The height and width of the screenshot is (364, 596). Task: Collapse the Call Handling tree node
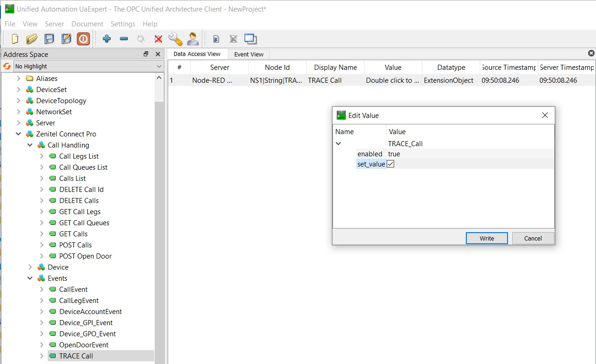pyautogui.click(x=30, y=145)
